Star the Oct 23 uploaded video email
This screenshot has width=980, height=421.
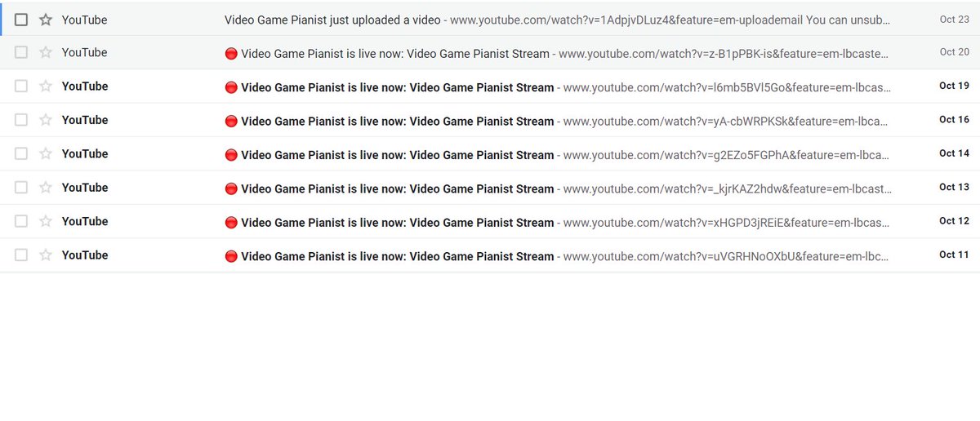point(46,20)
